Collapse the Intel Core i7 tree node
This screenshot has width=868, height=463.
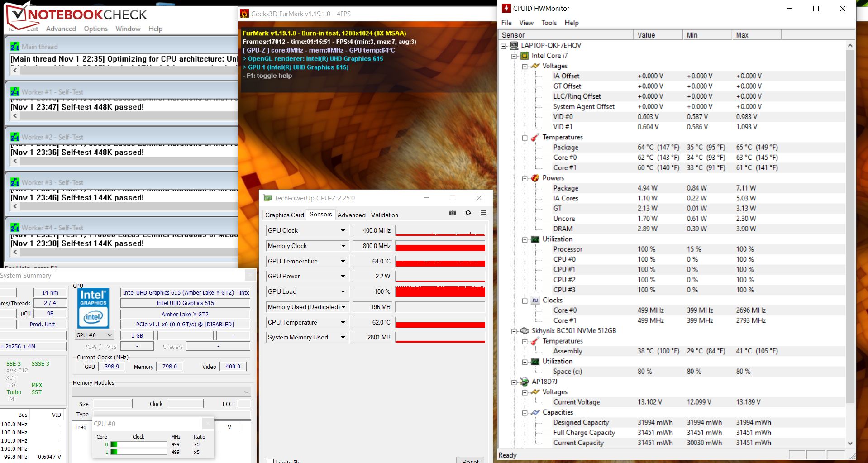coord(514,56)
